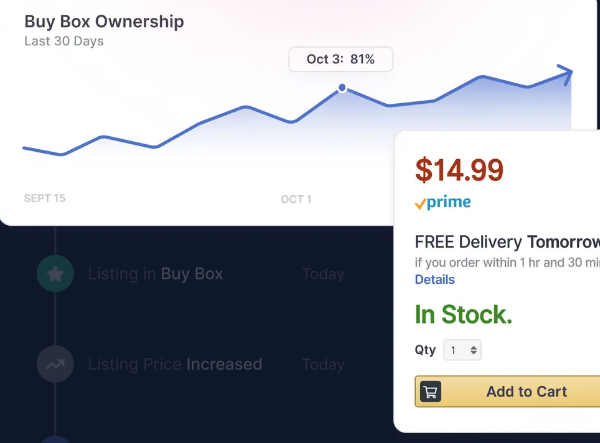Viewport: 600px width, 443px height.
Task: Click the $14.99 price
Action: coord(459,170)
